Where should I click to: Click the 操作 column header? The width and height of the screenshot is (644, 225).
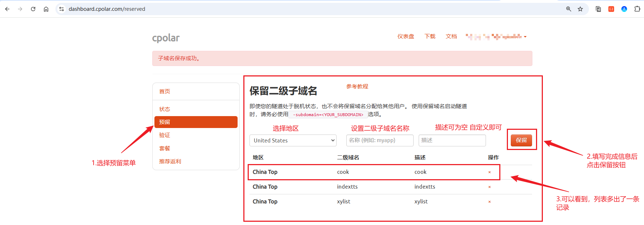coord(493,158)
